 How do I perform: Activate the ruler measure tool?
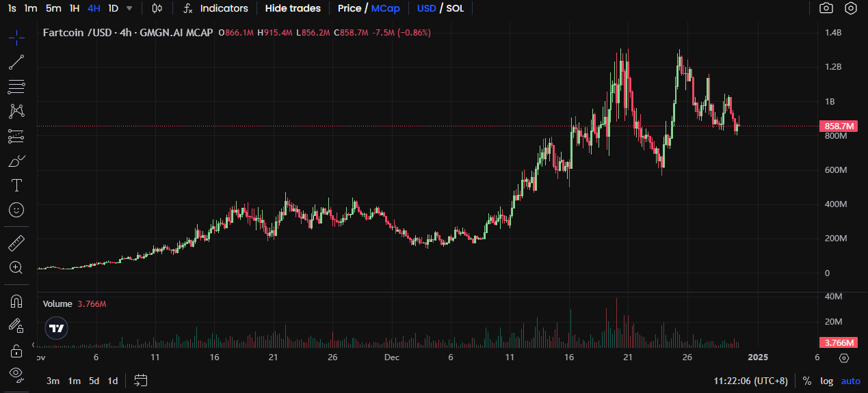pos(16,243)
